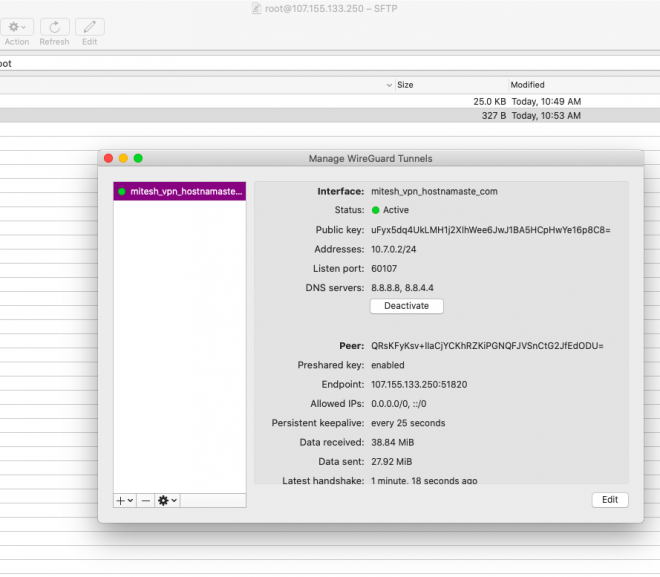660x577 pixels.
Task: Click the Edit pencil icon in SFTP toolbar
Action: tap(90, 27)
